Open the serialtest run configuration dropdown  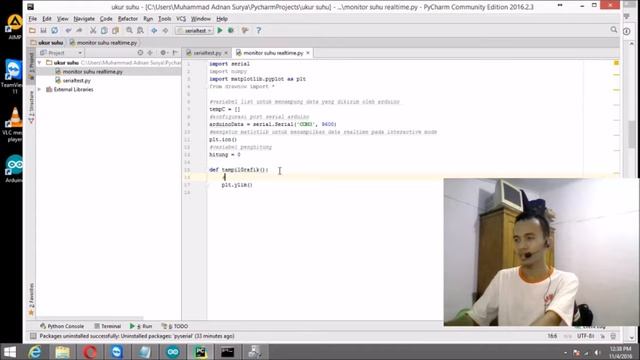click(195, 31)
